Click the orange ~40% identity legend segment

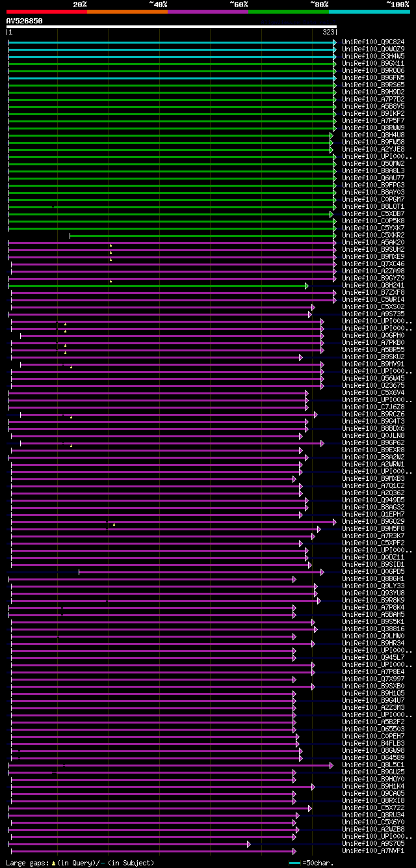[127, 12]
